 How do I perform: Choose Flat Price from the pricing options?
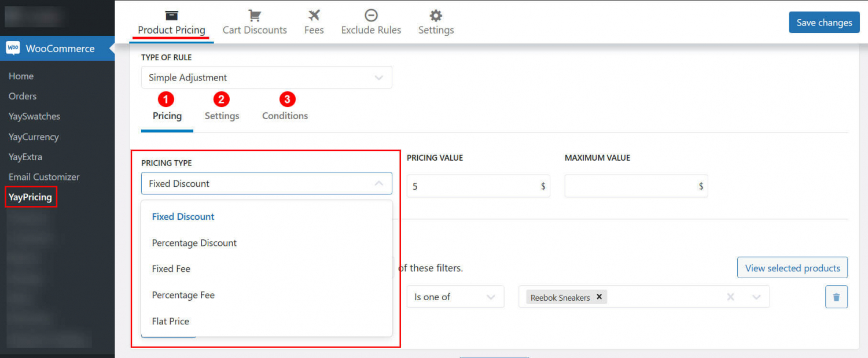[x=170, y=321]
